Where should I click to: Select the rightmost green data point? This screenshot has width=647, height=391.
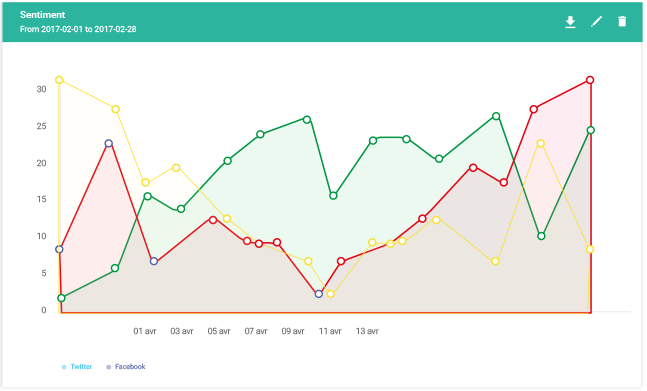coord(590,130)
